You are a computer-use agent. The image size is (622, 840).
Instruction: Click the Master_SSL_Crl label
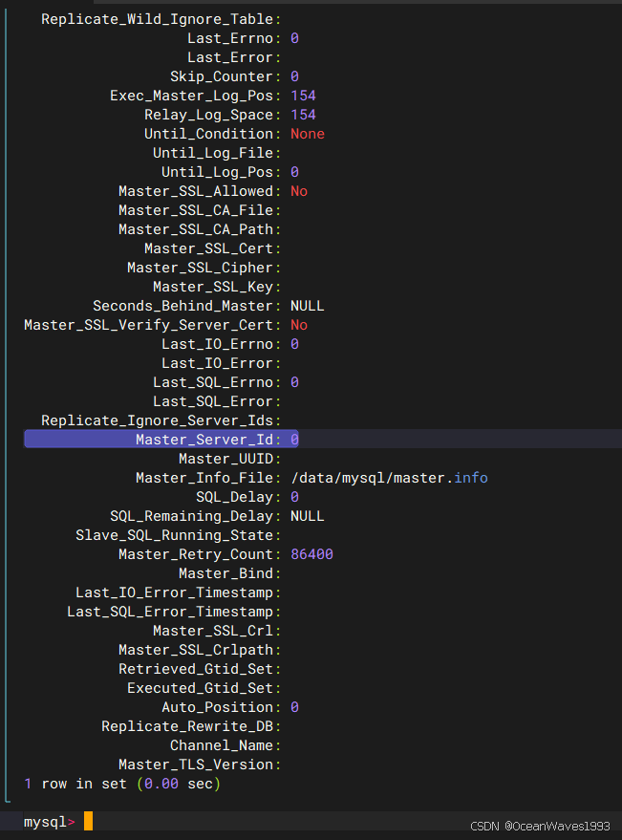[213, 631]
